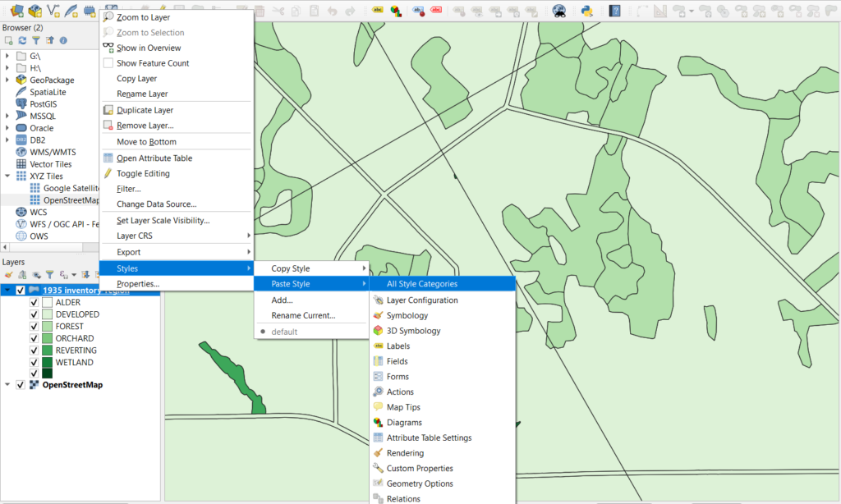Viewport: 841px width, 504px height.
Task: Click the Help Contents book icon
Action: (614, 10)
